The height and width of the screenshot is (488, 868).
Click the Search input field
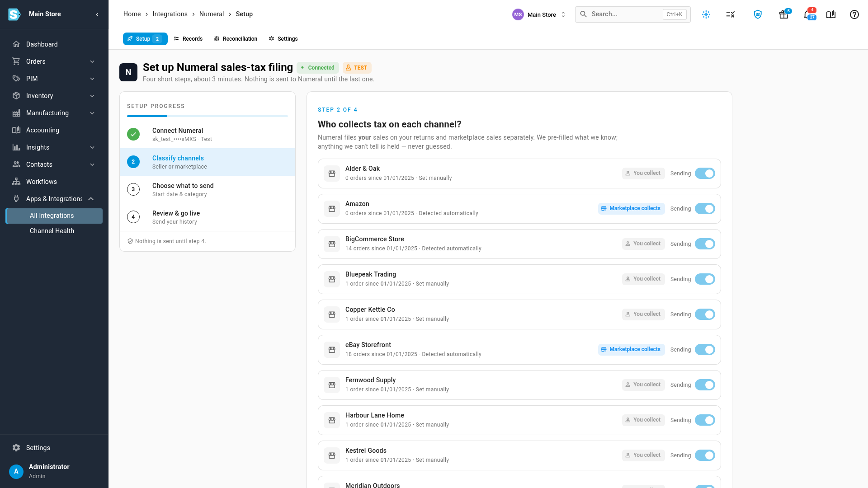(632, 14)
